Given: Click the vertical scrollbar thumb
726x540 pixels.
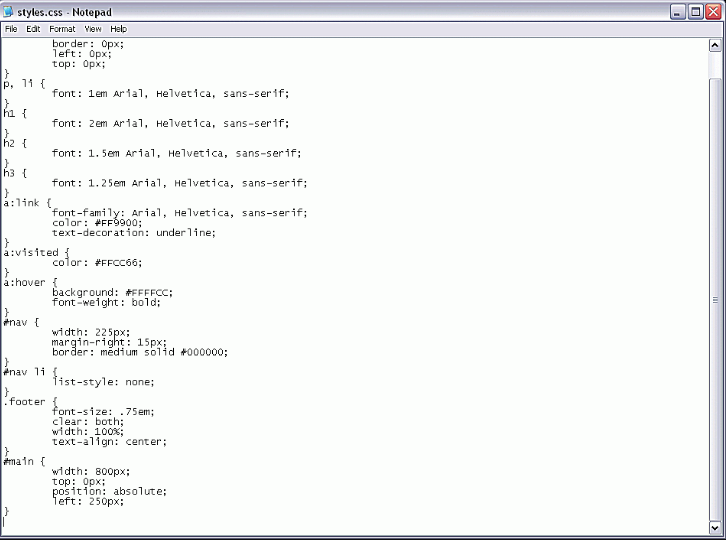Looking at the screenshot, I should click(715, 299).
